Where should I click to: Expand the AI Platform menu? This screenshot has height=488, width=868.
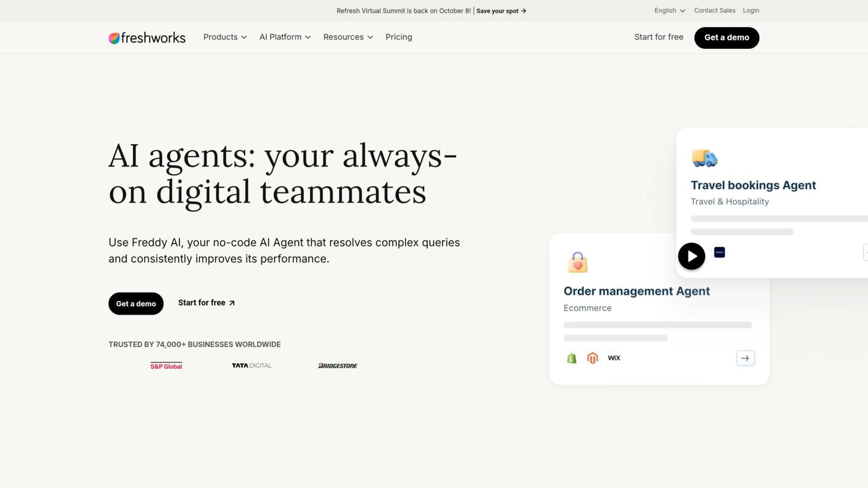[x=285, y=37]
